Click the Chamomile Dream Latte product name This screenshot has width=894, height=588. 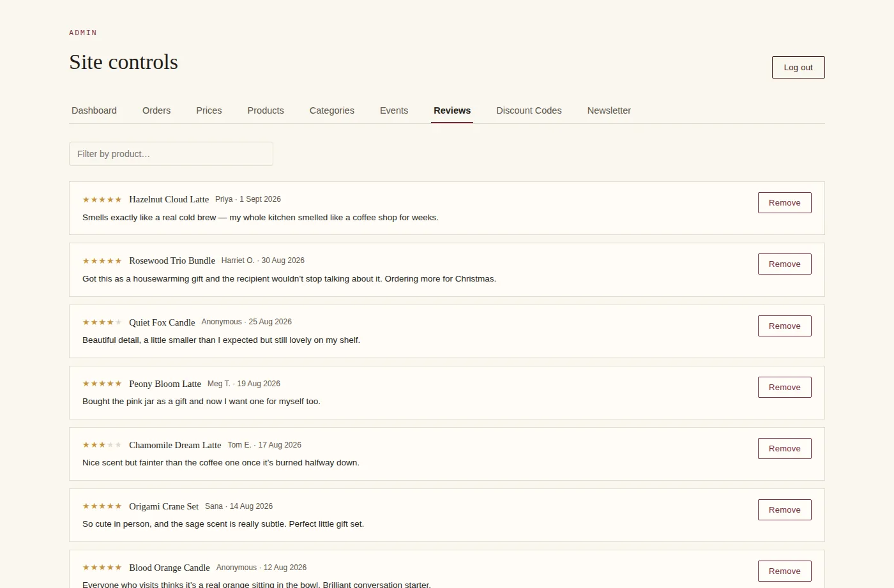coord(175,445)
